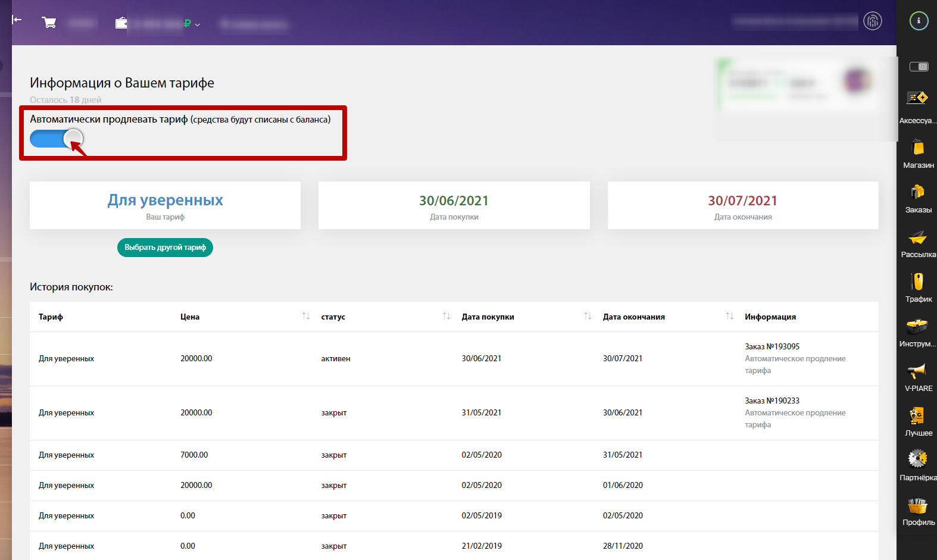Expand the balance currency dropdown chevron
Viewport: 937px width, 560px height.
click(x=197, y=24)
